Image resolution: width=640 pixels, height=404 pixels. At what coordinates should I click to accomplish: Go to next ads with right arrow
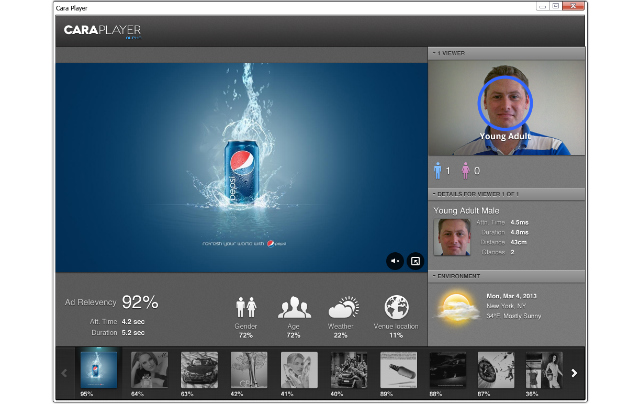point(574,373)
